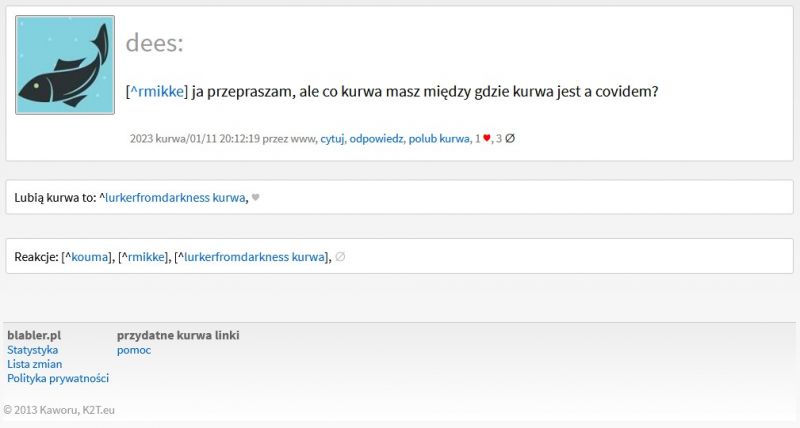Open the Polityka prywatności link
Image resolution: width=800 pixels, height=428 pixels.
(58, 379)
